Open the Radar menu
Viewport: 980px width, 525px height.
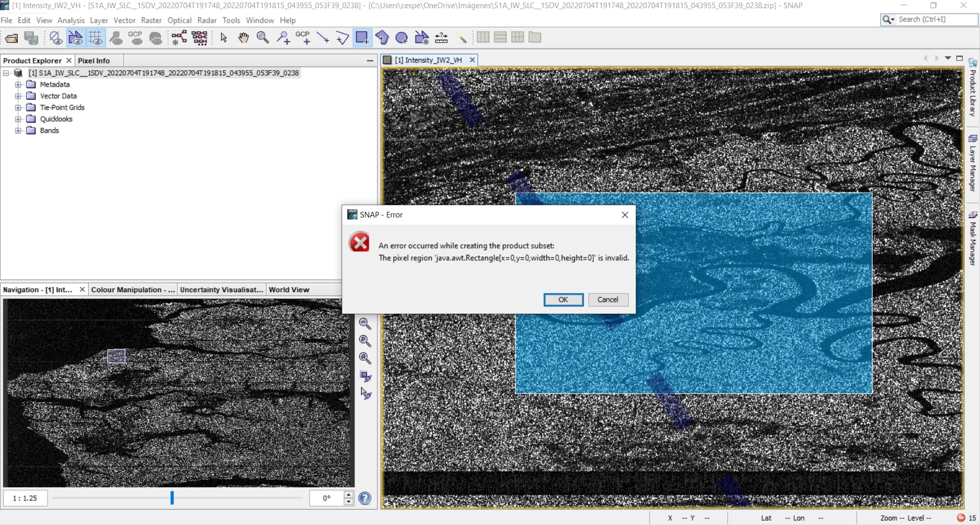click(207, 20)
